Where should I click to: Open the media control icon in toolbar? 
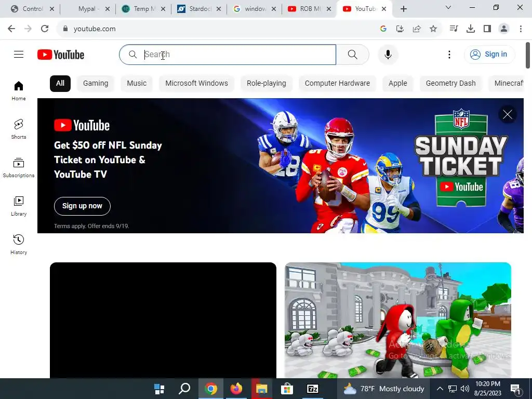click(454, 29)
